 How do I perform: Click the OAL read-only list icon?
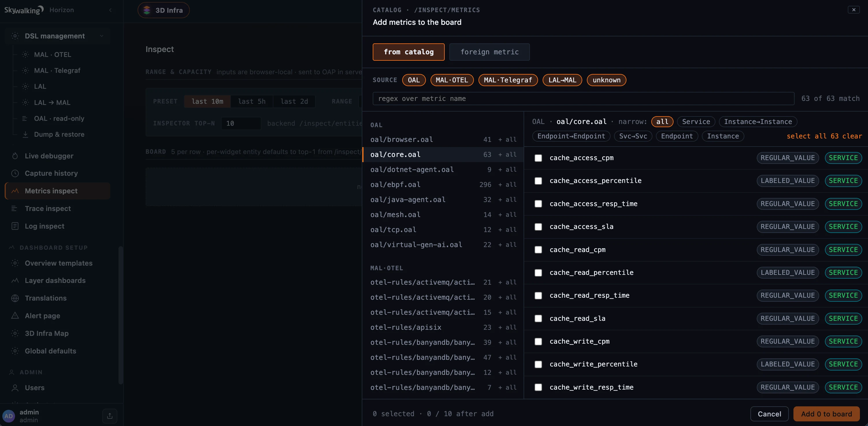(x=25, y=118)
